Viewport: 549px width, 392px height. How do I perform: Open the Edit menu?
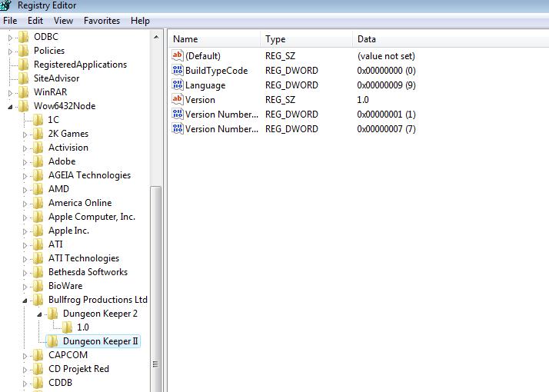point(35,21)
